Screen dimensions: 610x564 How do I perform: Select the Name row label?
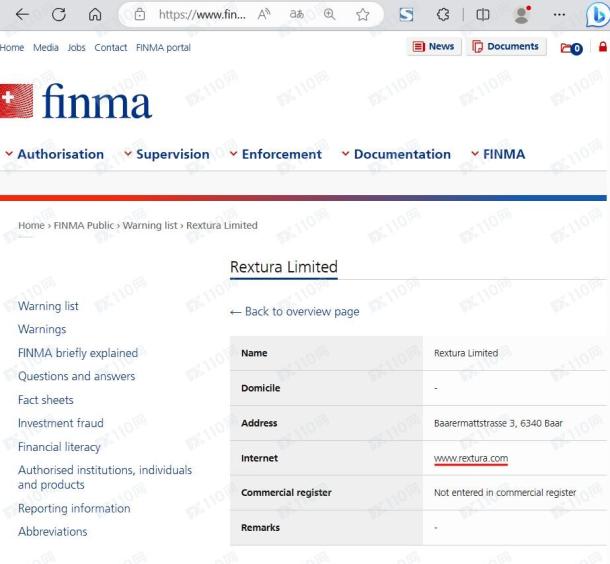[x=254, y=353]
